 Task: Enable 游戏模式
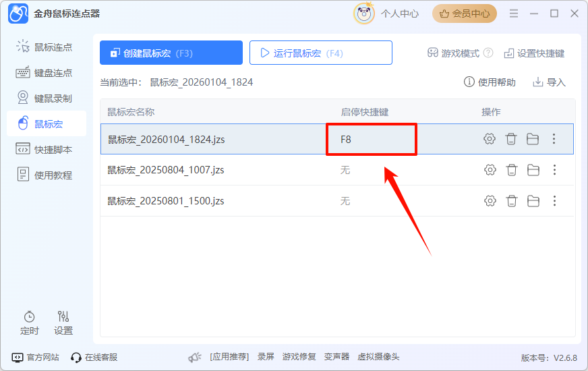click(453, 53)
